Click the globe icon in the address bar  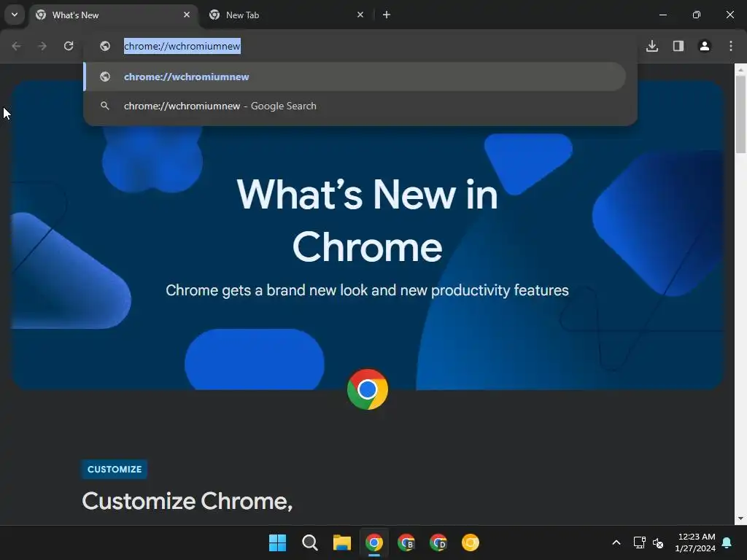click(105, 46)
